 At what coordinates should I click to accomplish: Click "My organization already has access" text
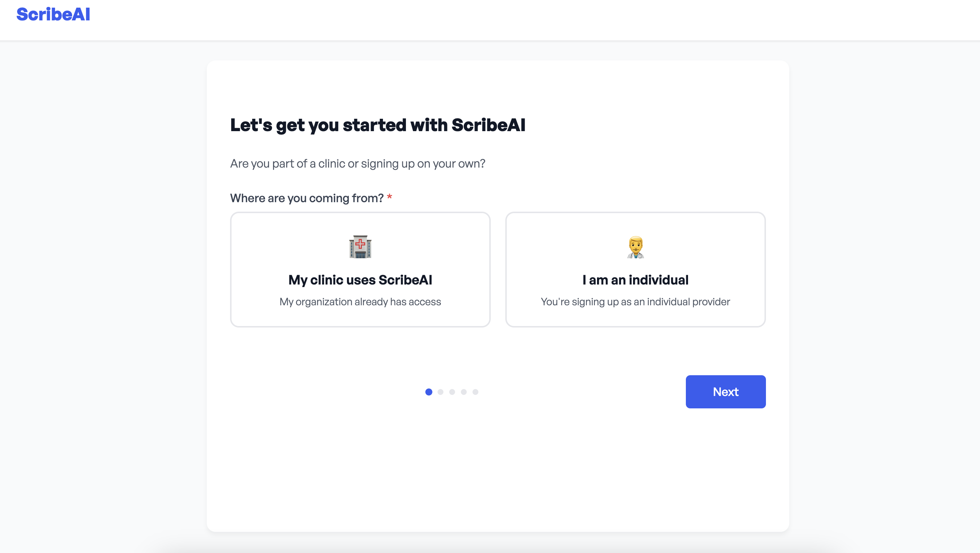(x=360, y=302)
